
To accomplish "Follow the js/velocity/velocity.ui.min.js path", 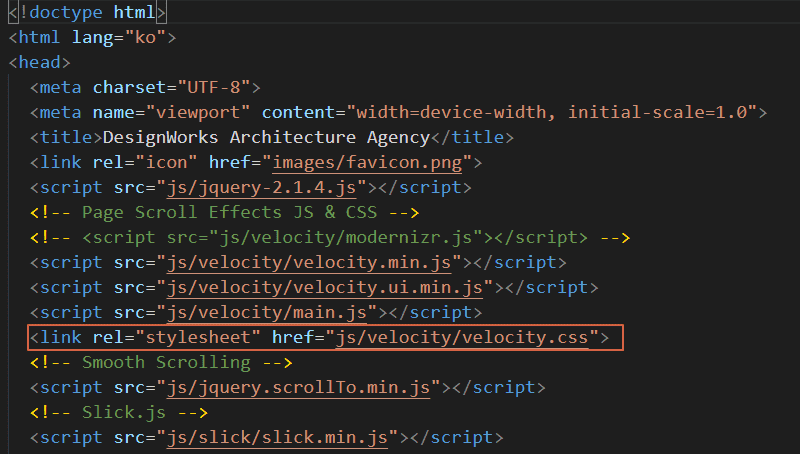I will tap(324, 287).
